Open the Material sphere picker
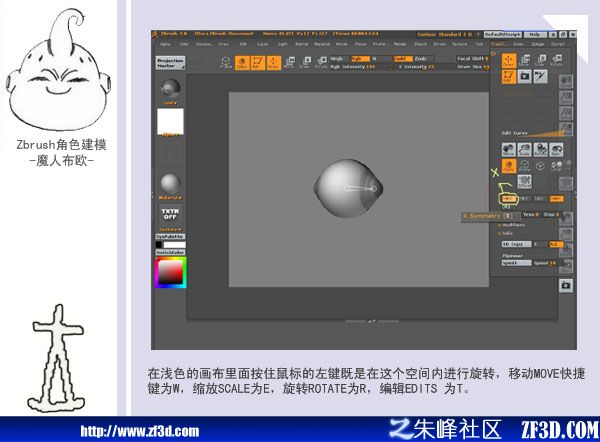Viewport: 600px width, 442px height. [x=170, y=186]
